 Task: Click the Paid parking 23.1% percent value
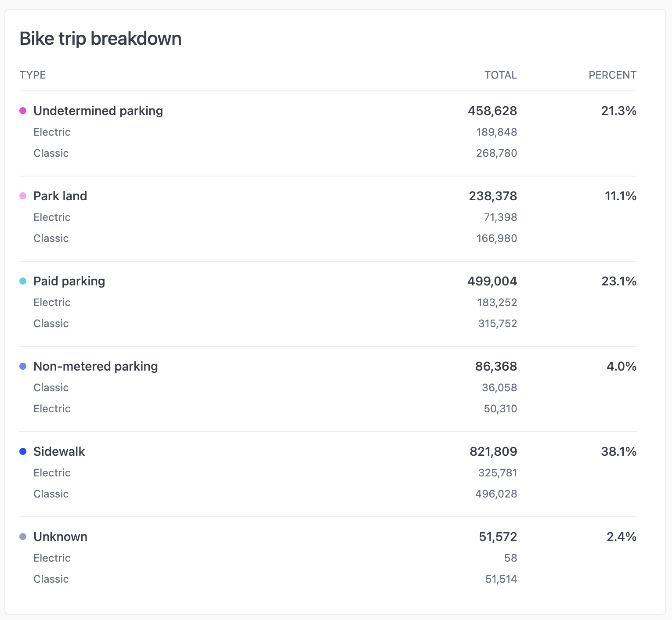618,281
